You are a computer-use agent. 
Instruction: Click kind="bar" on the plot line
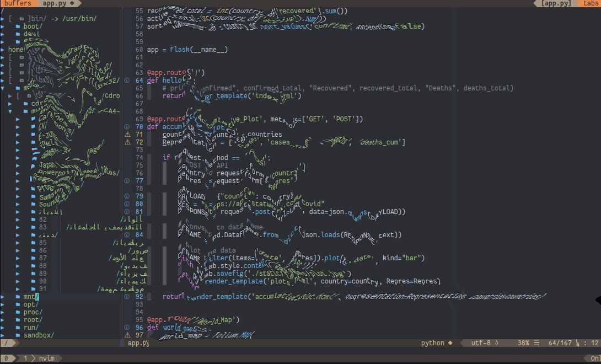[x=402, y=258]
